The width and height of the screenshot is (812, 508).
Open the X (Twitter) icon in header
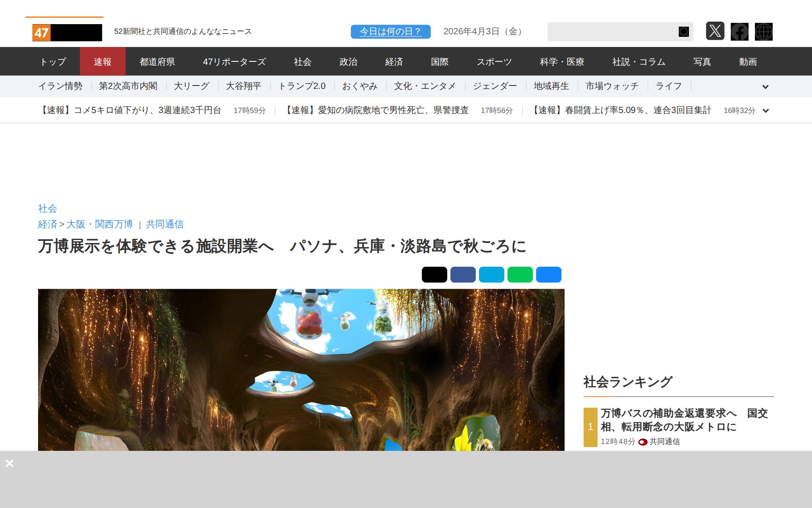click(x=715, y=31)
